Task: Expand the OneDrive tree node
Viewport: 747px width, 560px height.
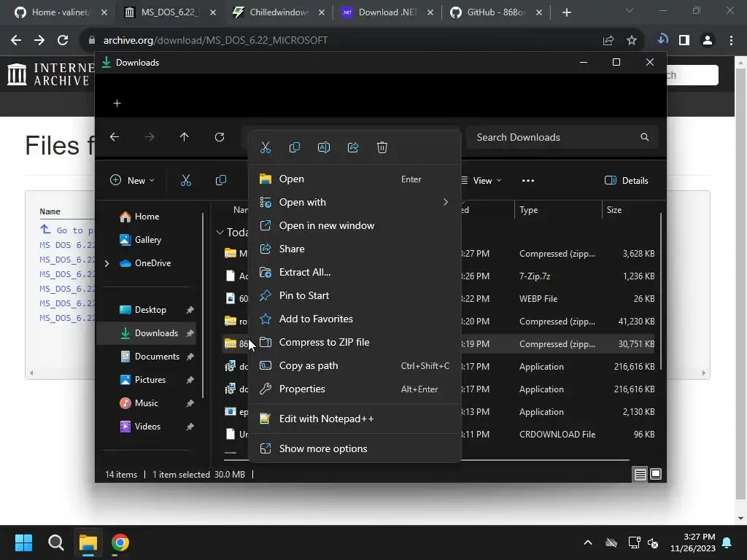Action: (107, 263)
